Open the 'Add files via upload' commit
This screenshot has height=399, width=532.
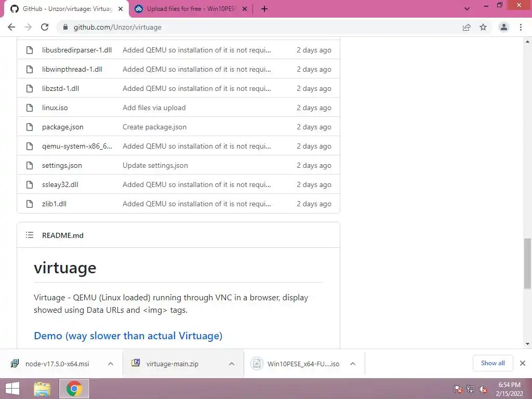(154, 108)
